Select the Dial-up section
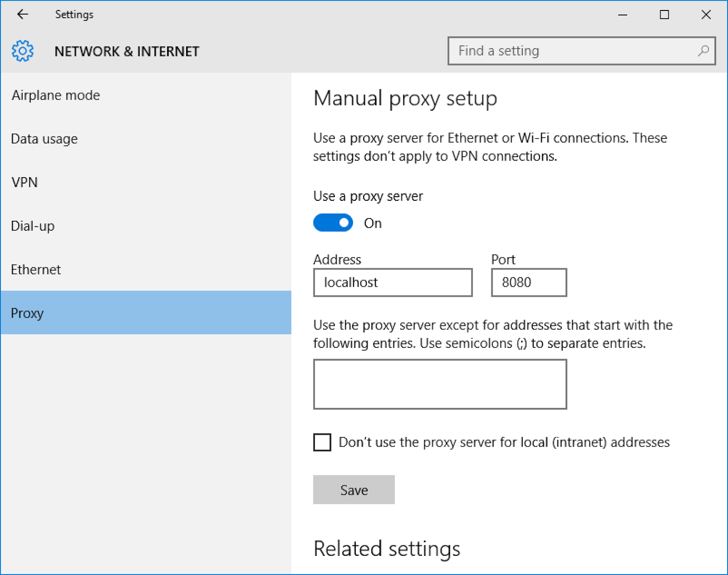The image size is (728, 575). pos(146,226)
